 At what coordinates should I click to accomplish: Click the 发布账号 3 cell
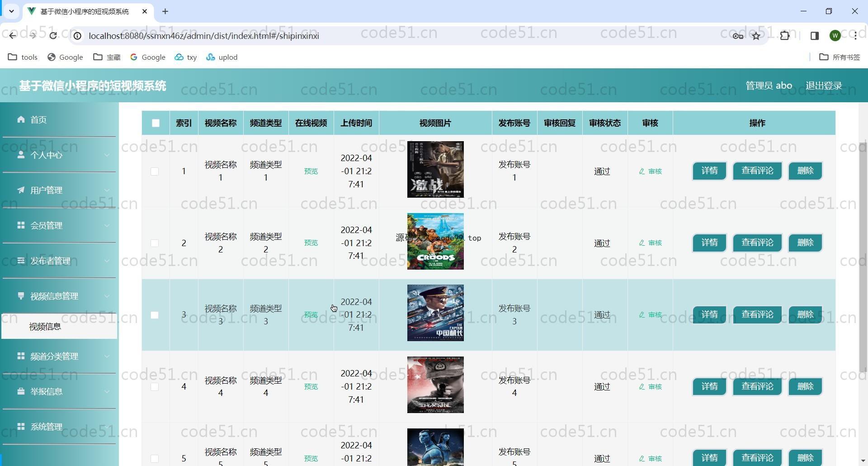[x=514, y=315]
